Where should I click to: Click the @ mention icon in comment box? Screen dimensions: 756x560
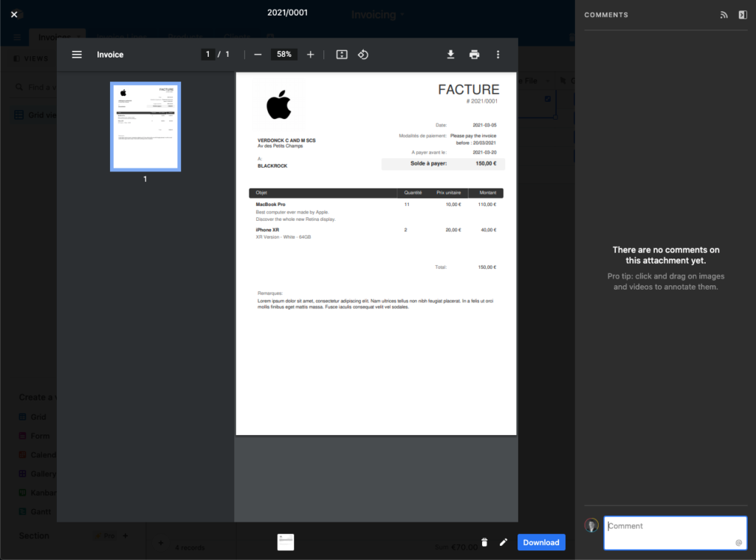738,542
